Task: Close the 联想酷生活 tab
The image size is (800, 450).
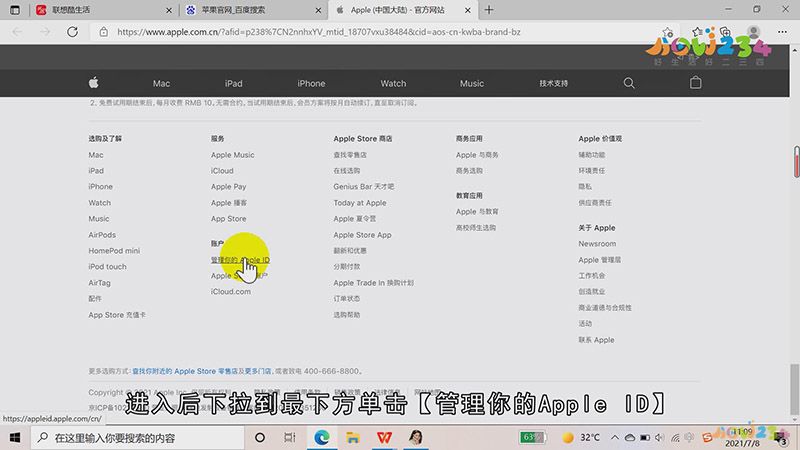Action: click(x=169, y=10)
